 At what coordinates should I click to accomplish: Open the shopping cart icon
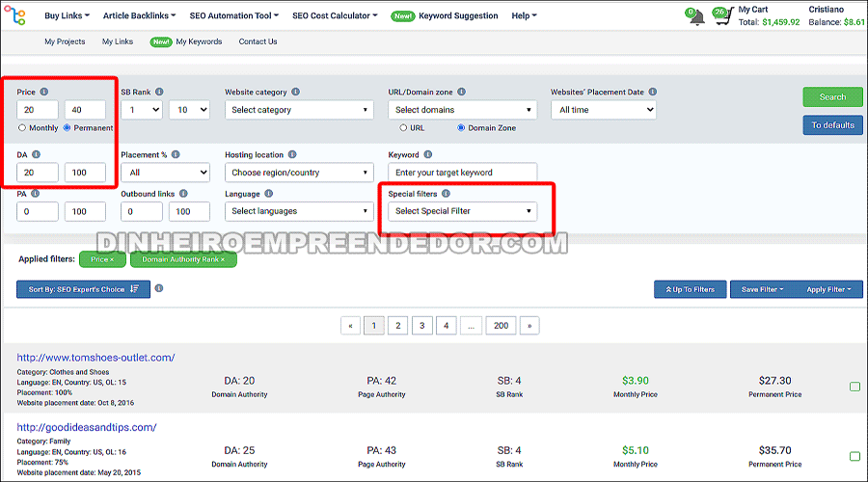(x=722, y=17)
